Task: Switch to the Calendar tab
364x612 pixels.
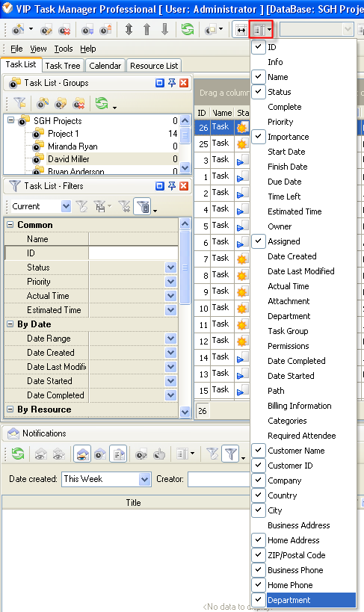Action: click(x=105, y=66)
